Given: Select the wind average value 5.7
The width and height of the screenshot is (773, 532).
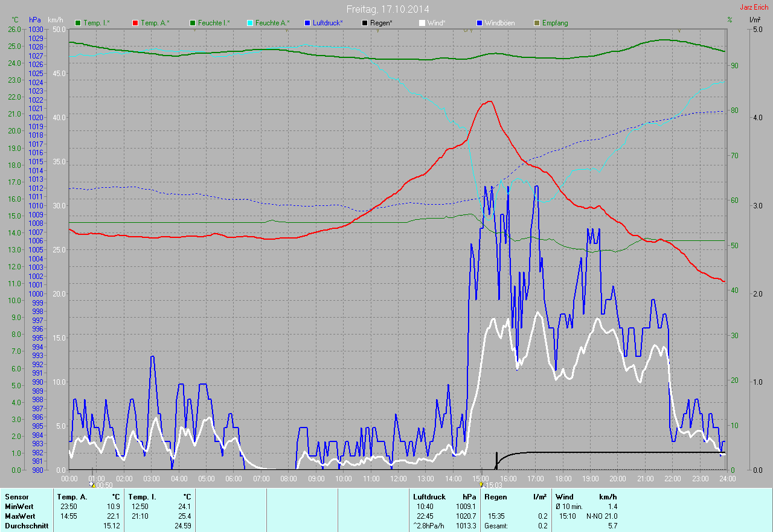Looking at the screenshot, I should coord(612,526).
